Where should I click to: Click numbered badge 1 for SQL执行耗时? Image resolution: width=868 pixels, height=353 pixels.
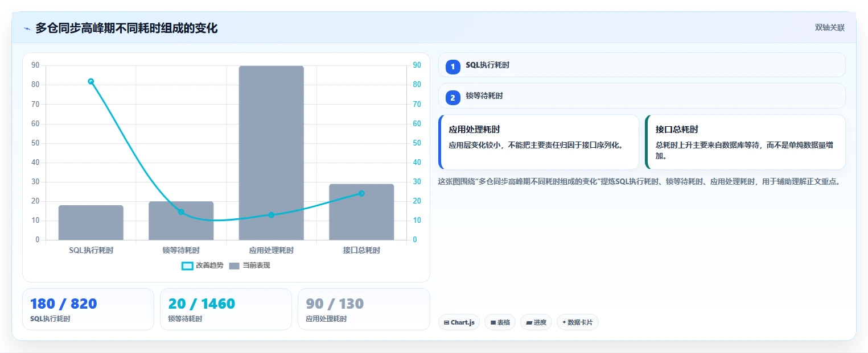452,67
